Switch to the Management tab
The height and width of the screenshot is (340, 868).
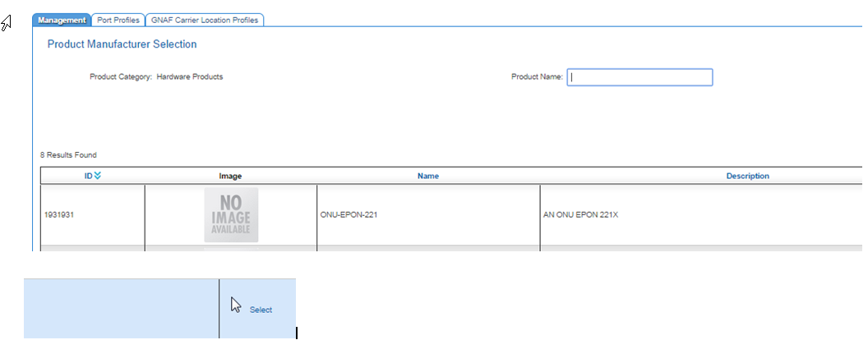coord(62,20)
